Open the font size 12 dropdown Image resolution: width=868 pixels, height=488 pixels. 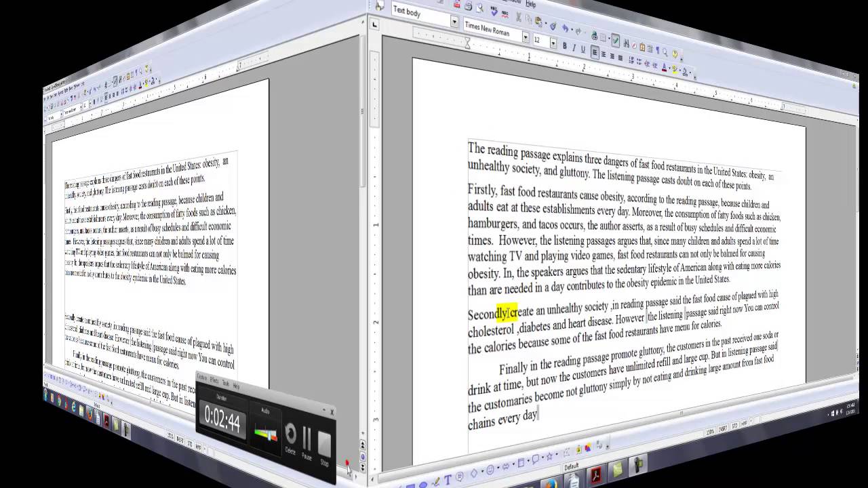(553, 43)
